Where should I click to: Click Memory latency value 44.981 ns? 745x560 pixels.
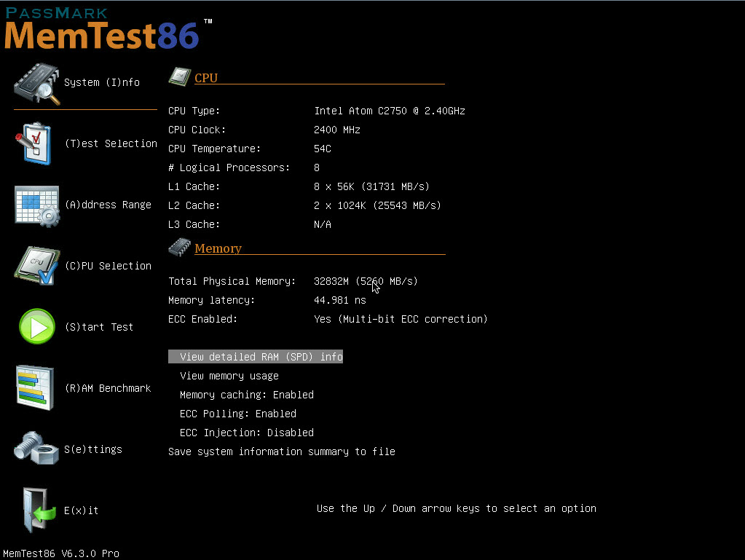click(339, 300)
